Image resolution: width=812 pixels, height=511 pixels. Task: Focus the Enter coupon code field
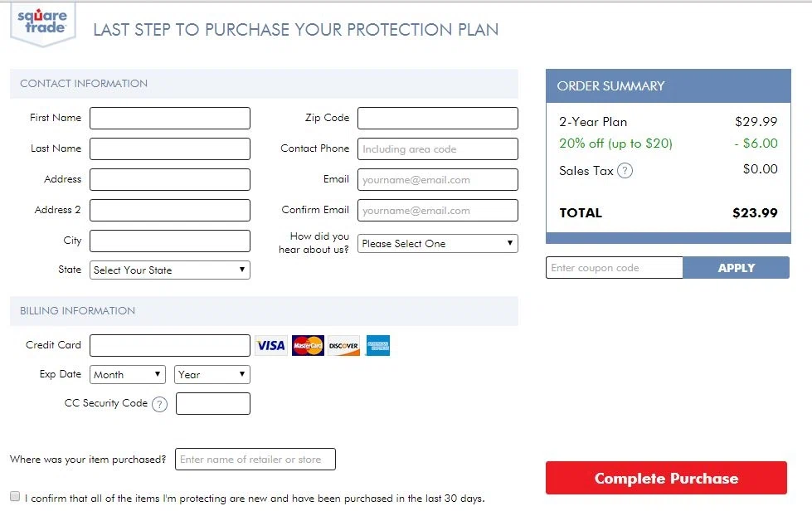tap(614, 268)
